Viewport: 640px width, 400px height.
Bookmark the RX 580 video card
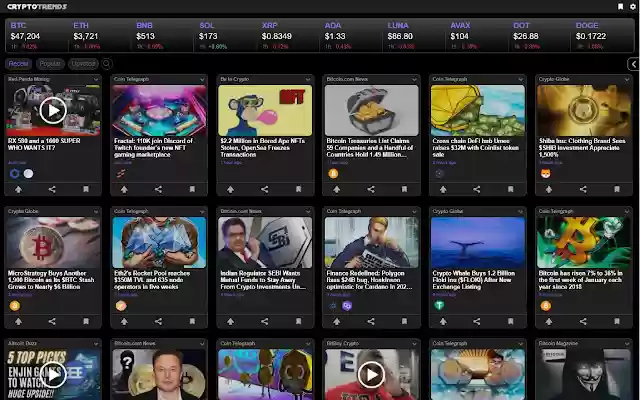tap(86, 189)
